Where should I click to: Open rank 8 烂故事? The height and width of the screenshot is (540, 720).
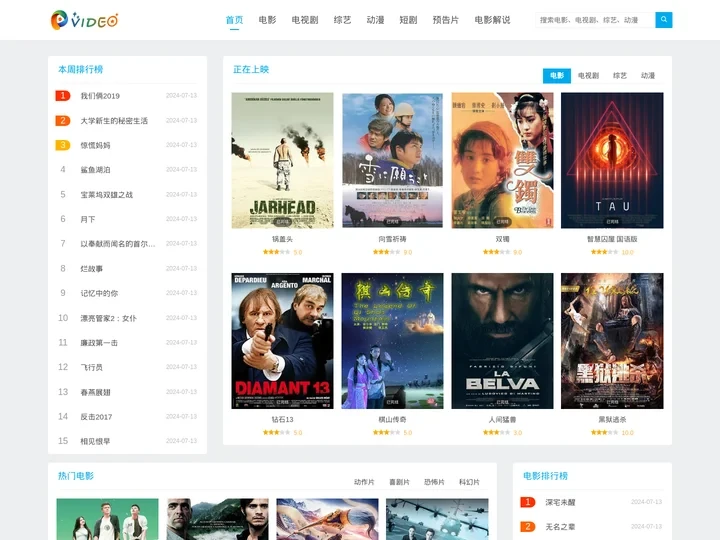91,269
